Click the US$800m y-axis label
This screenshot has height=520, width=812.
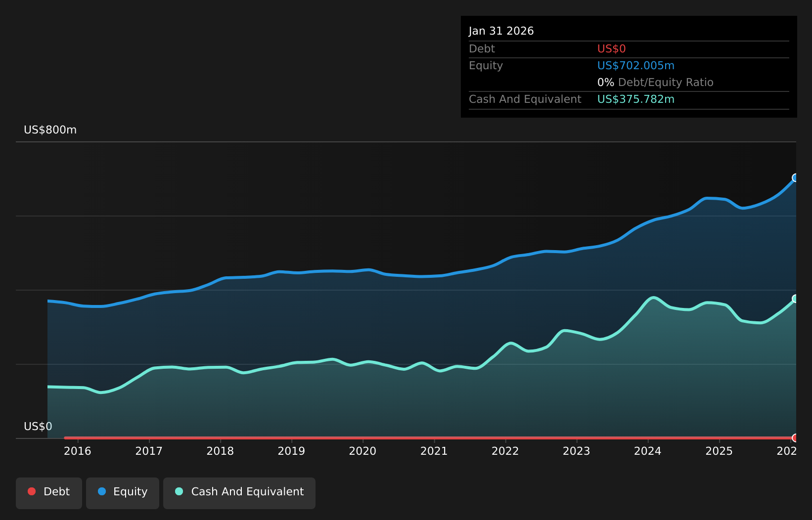point(50,130)
